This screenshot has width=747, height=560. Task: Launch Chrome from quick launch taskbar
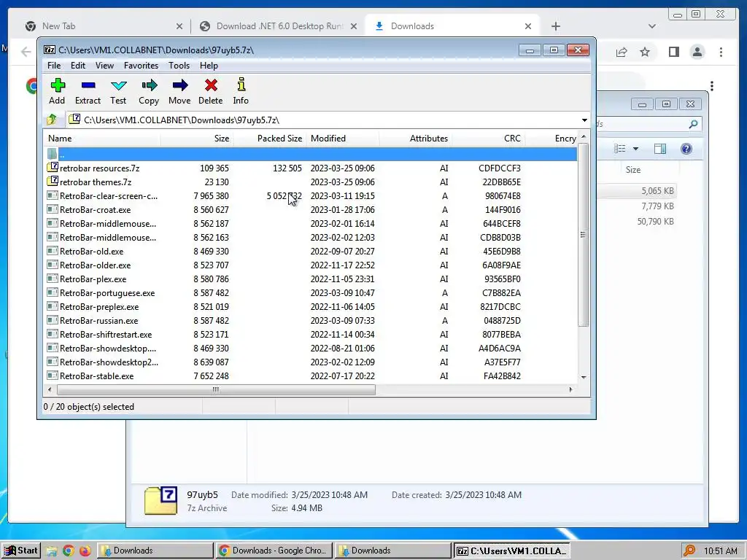coord(68,551)
